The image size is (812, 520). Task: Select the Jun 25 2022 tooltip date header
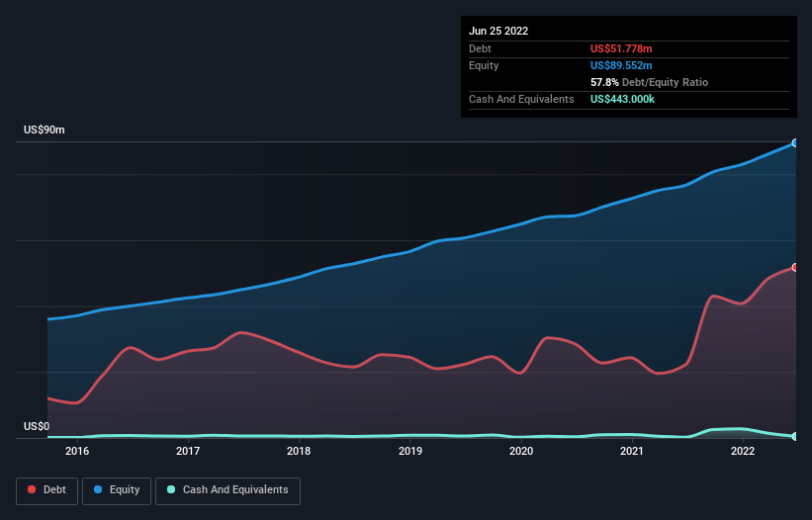(498, 31)
